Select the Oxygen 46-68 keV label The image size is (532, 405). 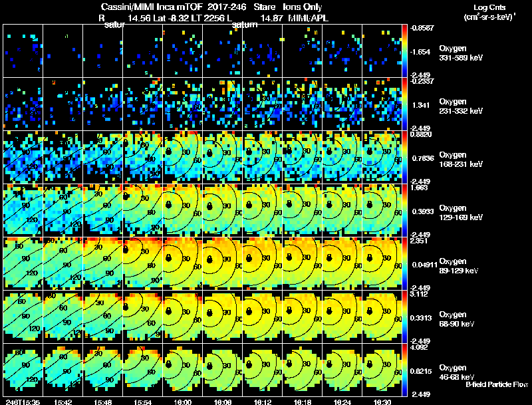click(456, 372)
